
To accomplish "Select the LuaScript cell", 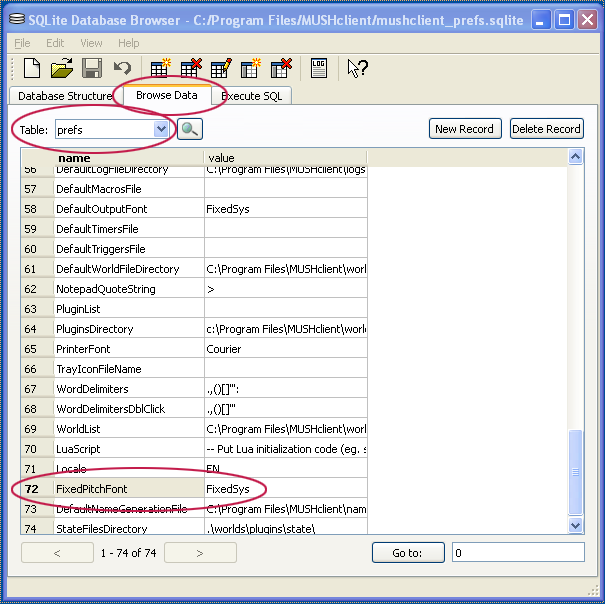I will (x=129, y=449).
